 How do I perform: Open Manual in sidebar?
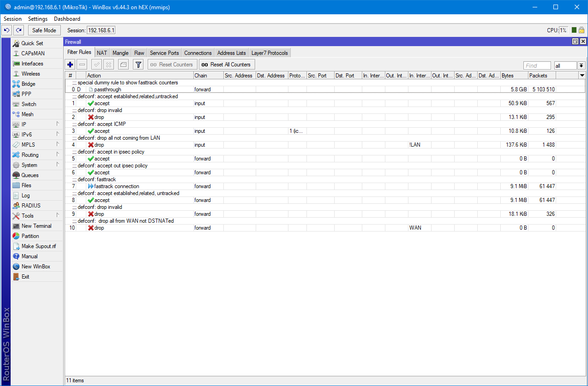[x=36, y=256]
